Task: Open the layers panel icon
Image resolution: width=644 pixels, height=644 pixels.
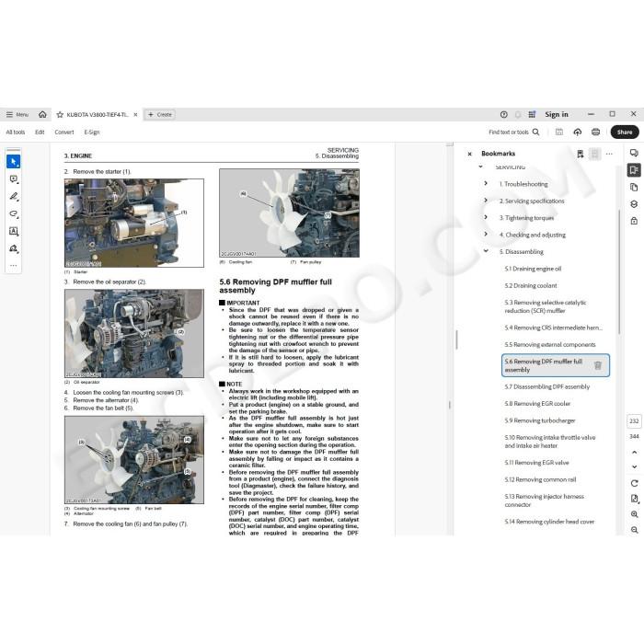Action: [x=634, y=204]
